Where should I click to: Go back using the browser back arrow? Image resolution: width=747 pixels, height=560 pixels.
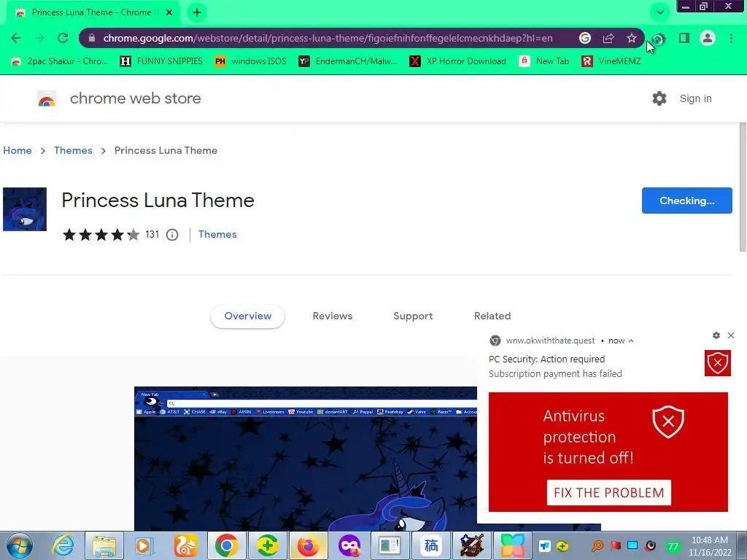(x=16, y=38)
